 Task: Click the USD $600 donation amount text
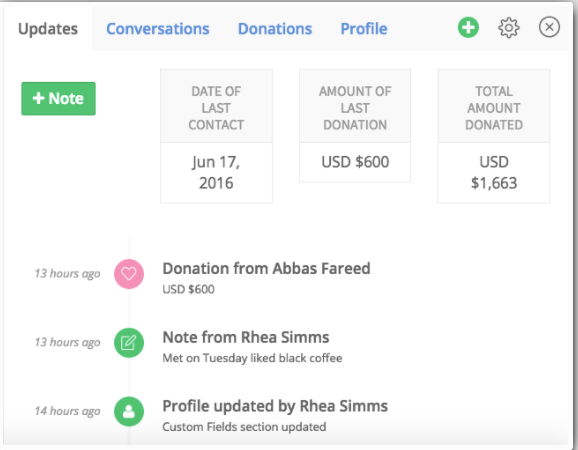(188, 289)
